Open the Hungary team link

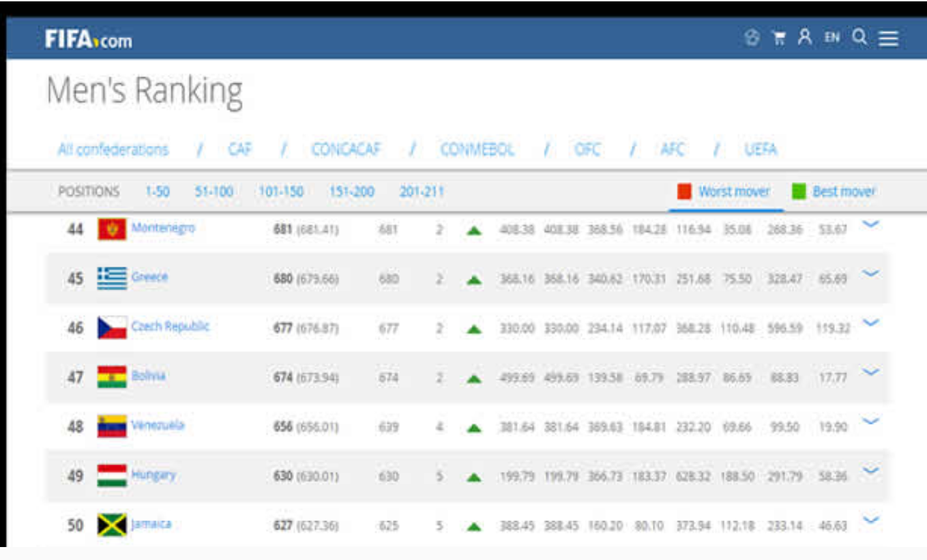[153, 475]
